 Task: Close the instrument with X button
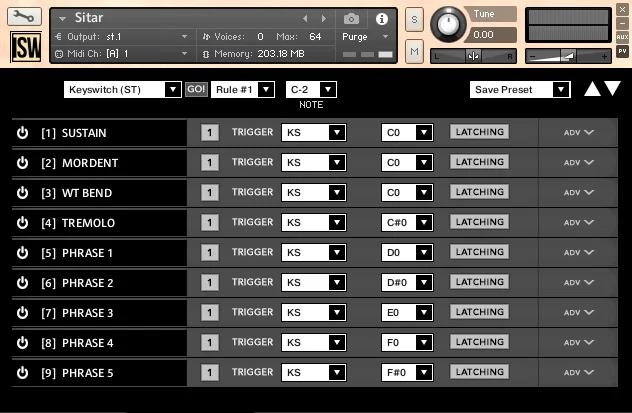click(x=622, y=9)
